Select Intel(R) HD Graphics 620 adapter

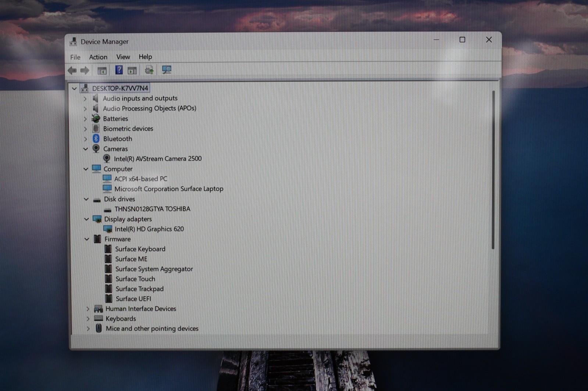[149, 229]
